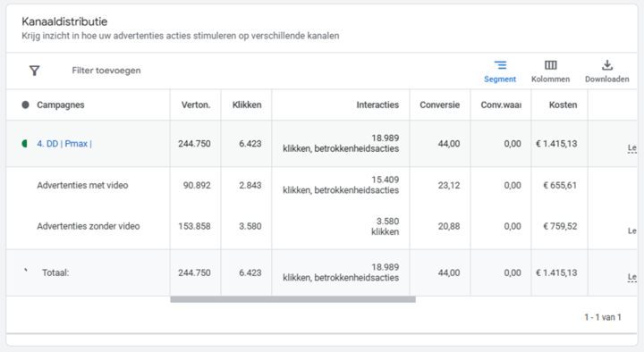Click into Filter toevoegen field
The width and height of the screenshot is (644, 352).
(106, 71)
